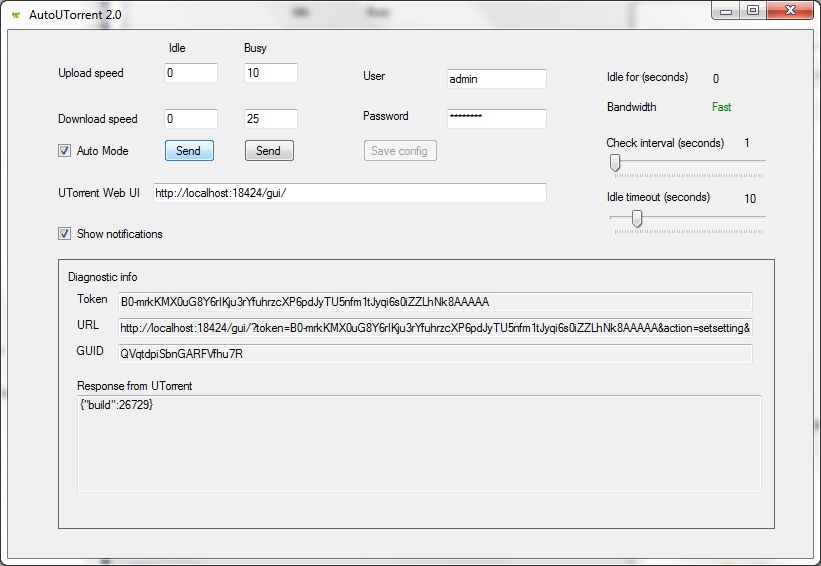Click the Password label

385,116
